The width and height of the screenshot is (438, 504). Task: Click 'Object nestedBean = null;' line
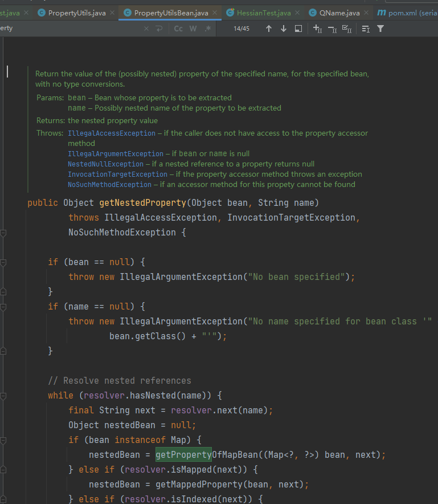[x=132, y=425]
